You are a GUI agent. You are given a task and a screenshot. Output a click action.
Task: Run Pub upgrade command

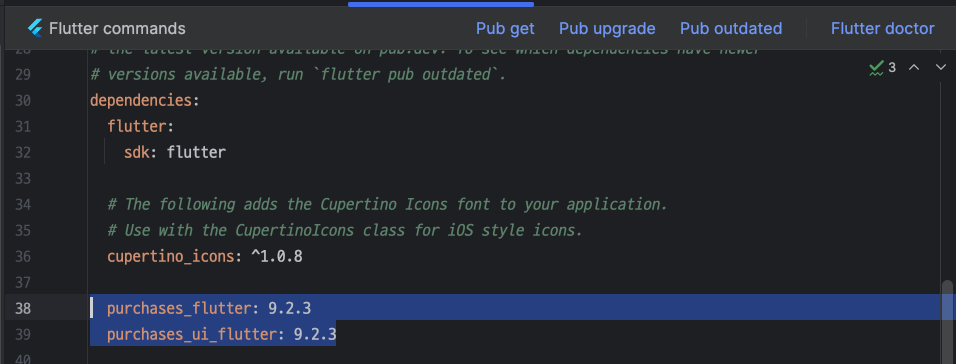(x=607, y=28)
